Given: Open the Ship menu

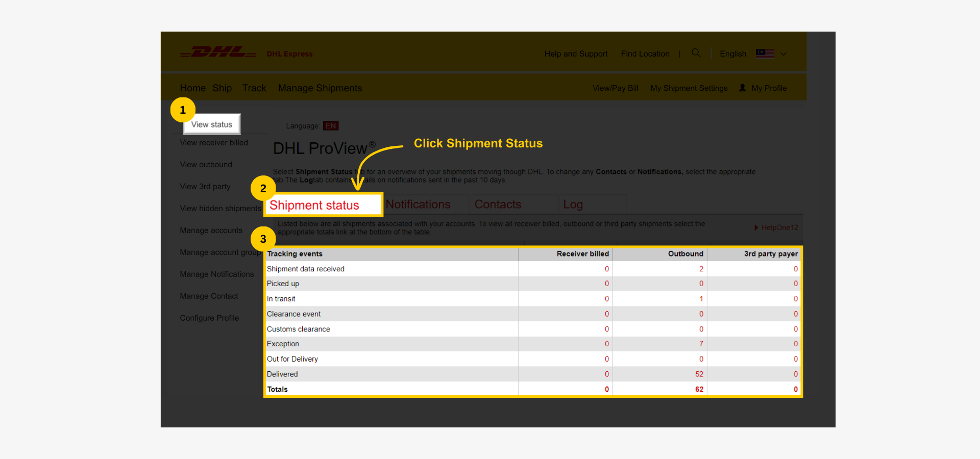Looking at the screenshot, I should [x=222, y=88].
